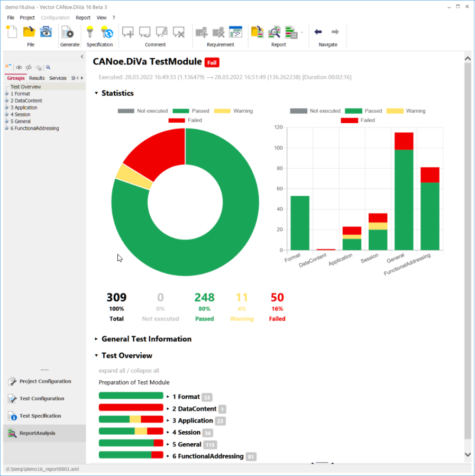Open the Project menu
475x476 pixels.
[28, 17]
